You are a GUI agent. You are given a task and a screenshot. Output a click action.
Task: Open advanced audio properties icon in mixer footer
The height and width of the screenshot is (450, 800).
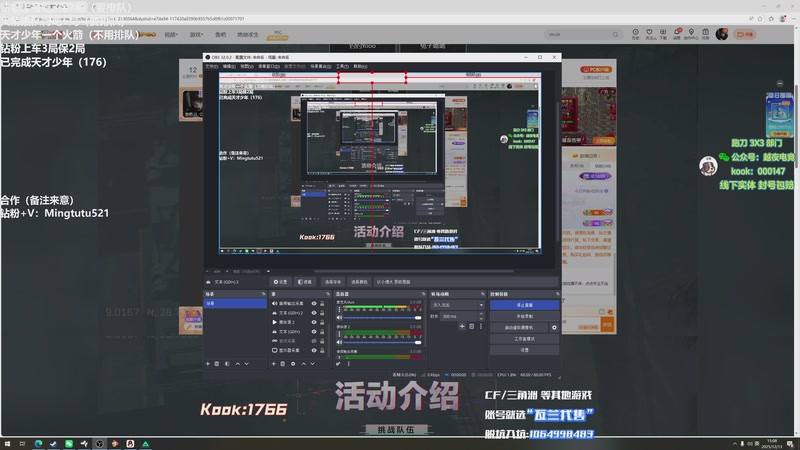coord(338,364)
